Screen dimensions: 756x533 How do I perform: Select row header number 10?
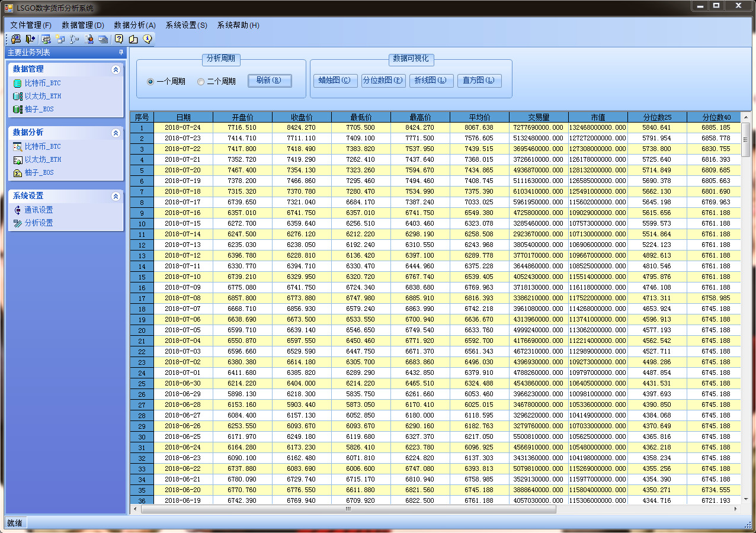point(142,224)
